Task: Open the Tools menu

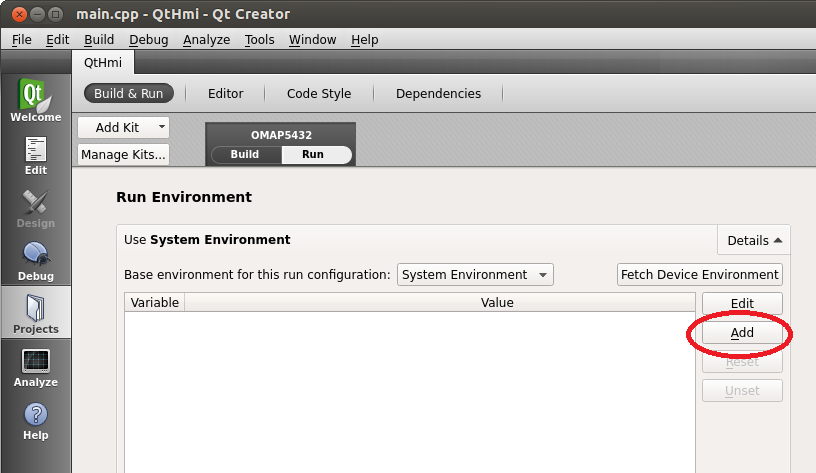Action: 259,39
